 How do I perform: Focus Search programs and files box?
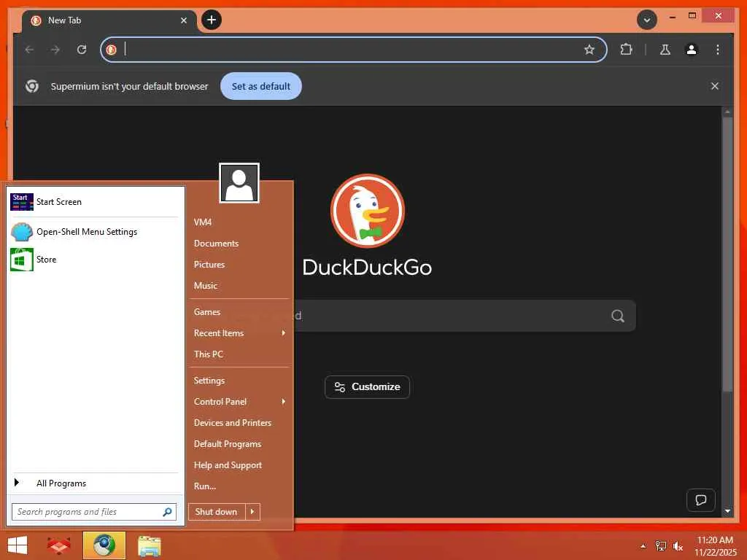coord(94,512)
